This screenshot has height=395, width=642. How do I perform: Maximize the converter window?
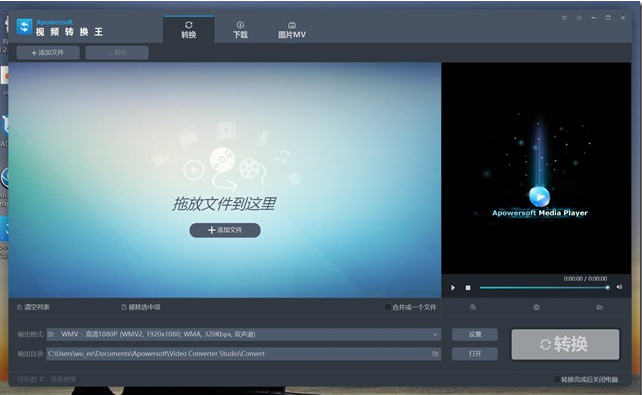608,18
